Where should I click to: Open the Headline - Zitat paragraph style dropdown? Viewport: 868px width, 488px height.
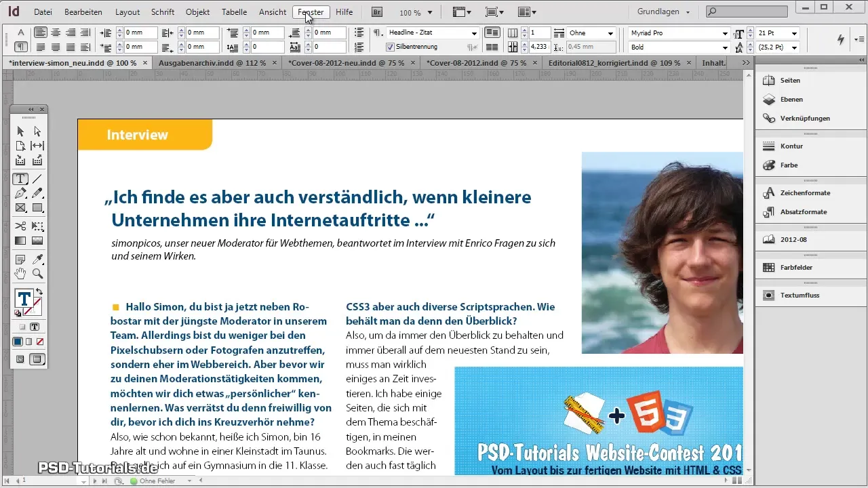474,33
